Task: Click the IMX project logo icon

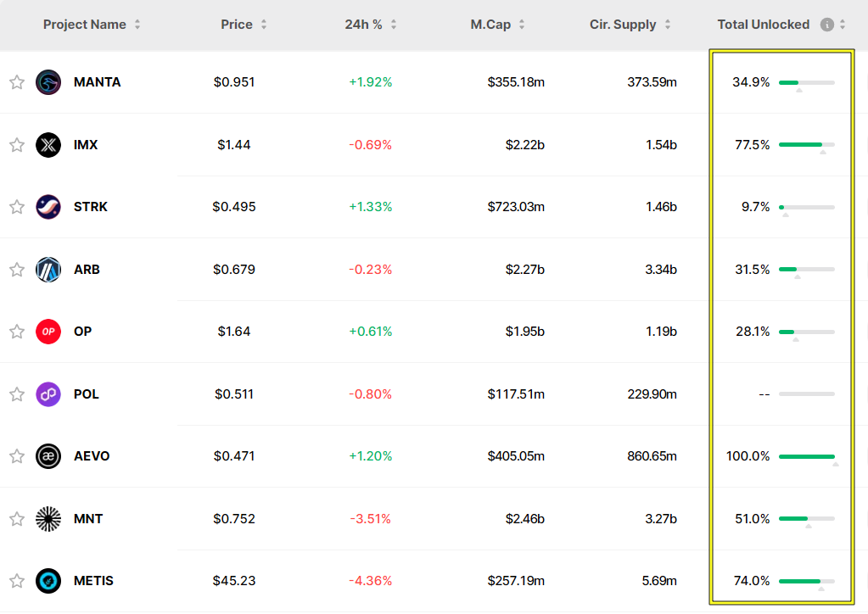Action: point(48,145)
